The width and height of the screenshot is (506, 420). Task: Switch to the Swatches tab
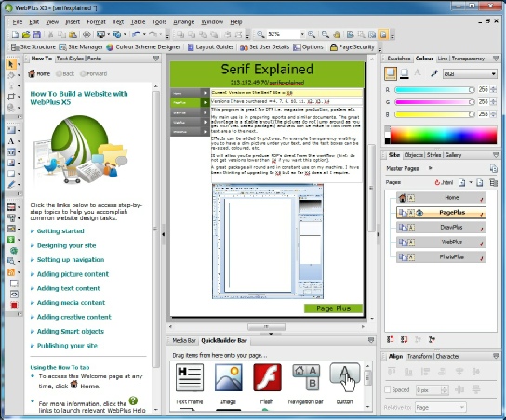[x=398, y=59]
